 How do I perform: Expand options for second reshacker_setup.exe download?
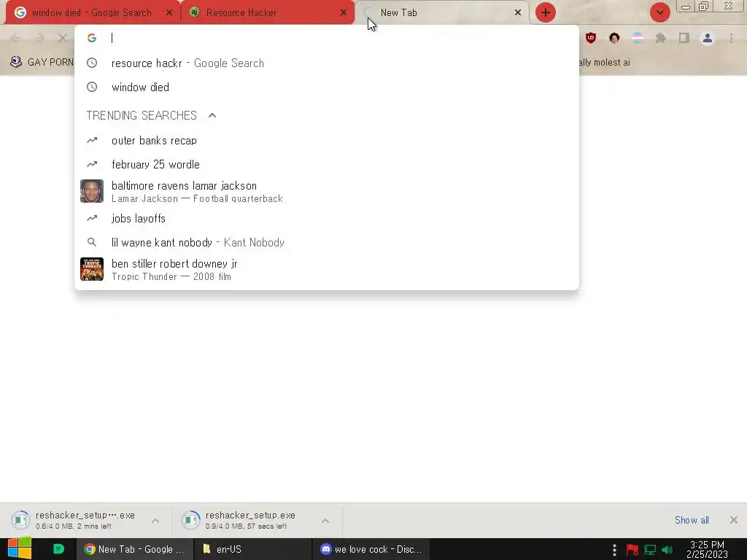[325, 521]
